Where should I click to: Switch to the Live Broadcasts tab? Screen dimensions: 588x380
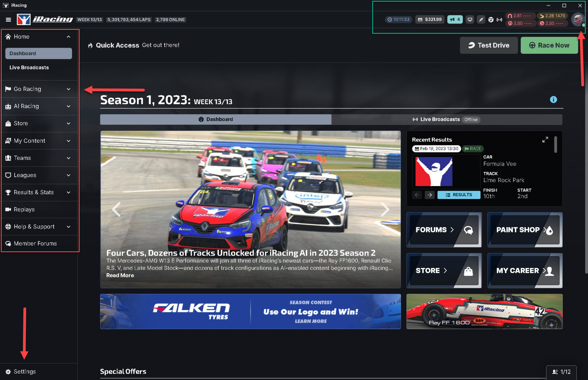click(x=440, y=119)
